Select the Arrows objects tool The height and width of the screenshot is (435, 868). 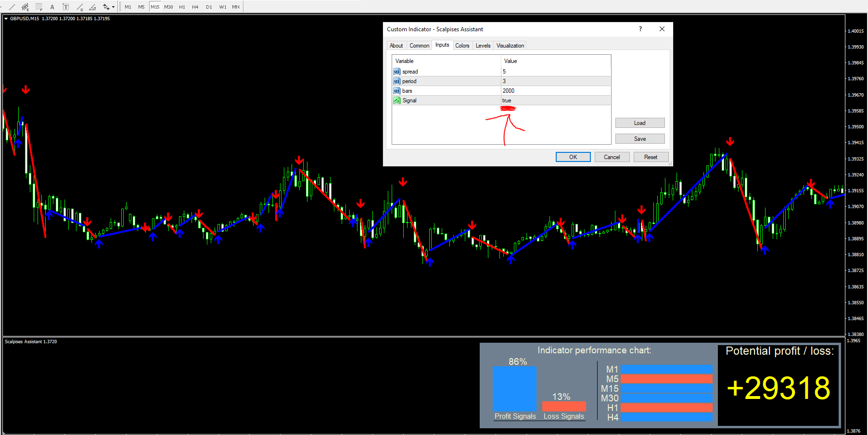click(106, 7)
